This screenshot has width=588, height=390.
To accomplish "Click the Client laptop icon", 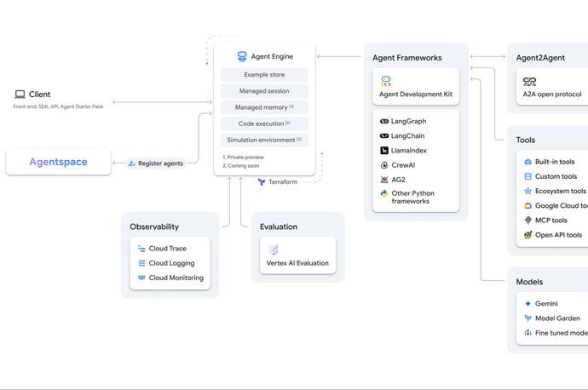I will (19, 95).
